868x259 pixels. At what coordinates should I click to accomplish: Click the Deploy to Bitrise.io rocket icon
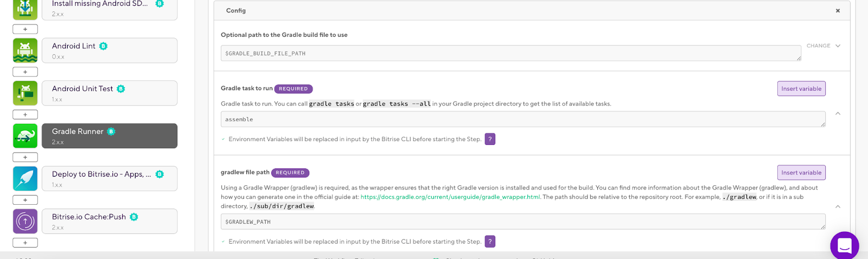pos(25,179)
